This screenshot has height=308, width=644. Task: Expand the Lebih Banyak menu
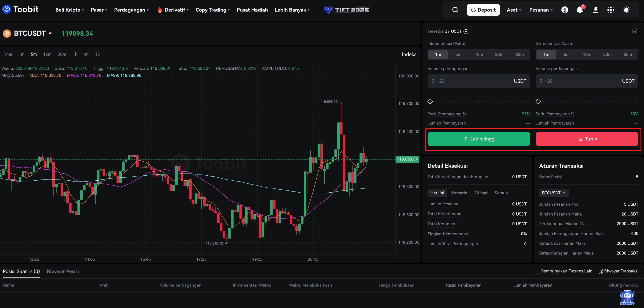(x=292, y=10)
